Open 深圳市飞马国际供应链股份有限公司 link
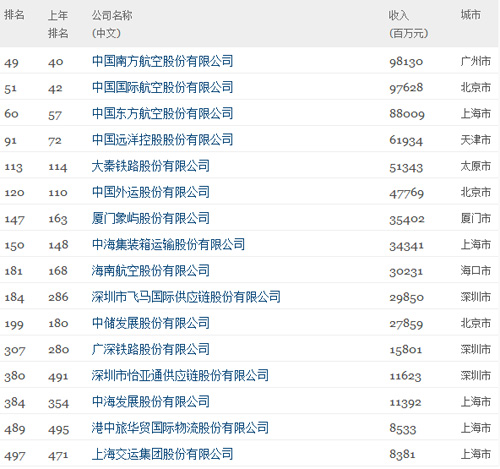This screenshot has height=469, width=500. (x=186, y=297)
